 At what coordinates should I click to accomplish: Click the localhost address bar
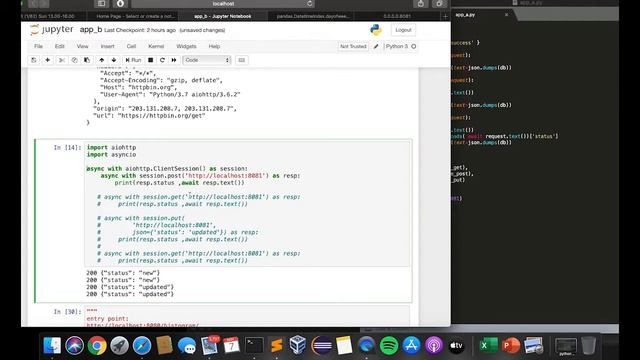223,4
